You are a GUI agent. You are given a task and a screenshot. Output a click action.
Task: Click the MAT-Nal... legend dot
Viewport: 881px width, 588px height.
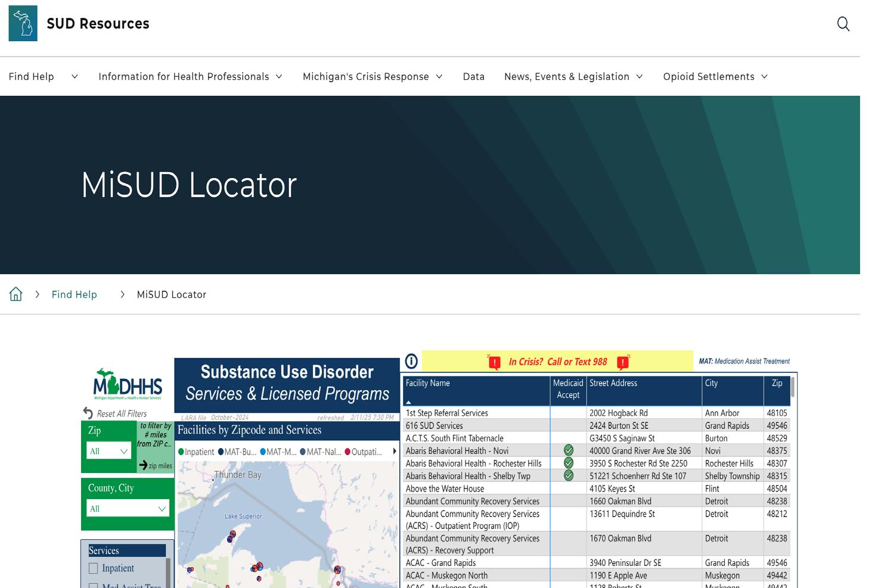click(303, 452)
